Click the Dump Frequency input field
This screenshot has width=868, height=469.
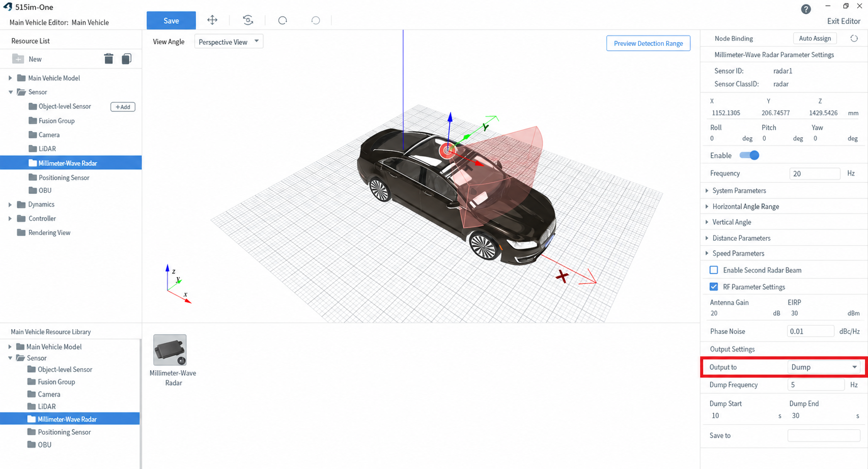coord(816,385)
